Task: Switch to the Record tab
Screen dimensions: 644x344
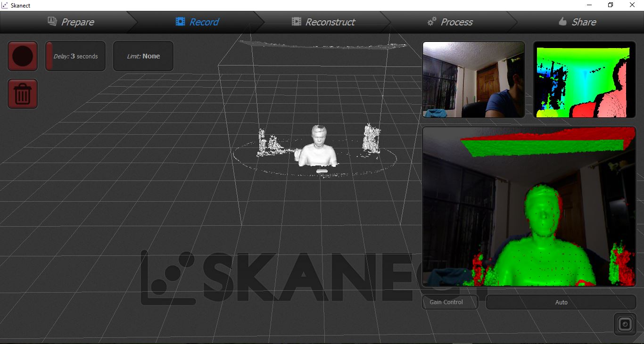Action: (x=197, y=22)
